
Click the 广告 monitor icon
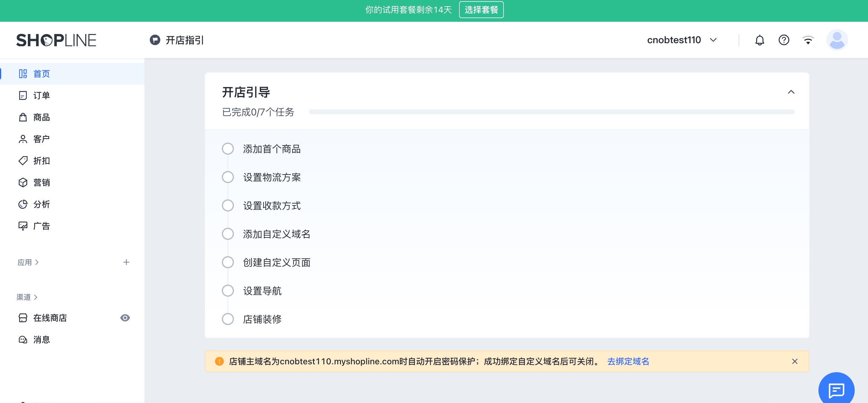point(23,226)
